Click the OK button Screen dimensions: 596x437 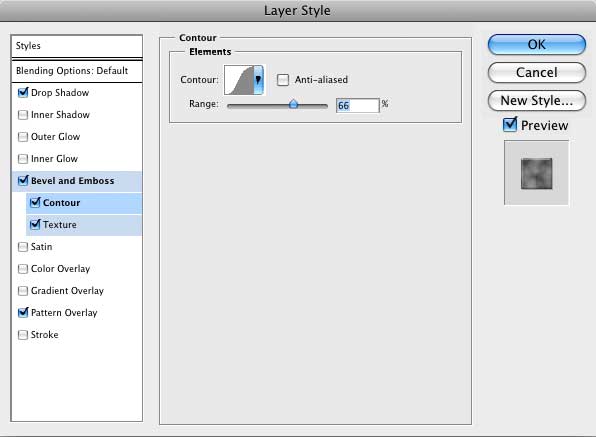pyautogui.click(x=537, y=44)
